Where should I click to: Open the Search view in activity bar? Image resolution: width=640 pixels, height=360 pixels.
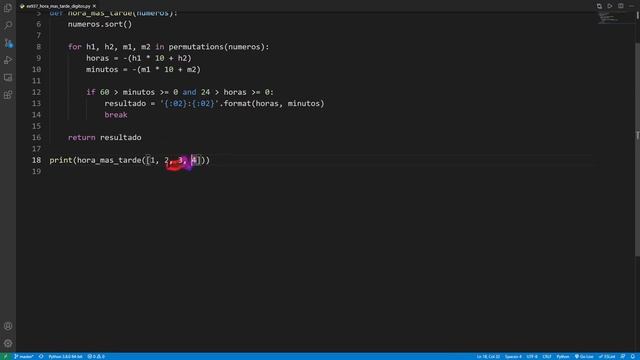pyautogui.click(x=8, y=25)
